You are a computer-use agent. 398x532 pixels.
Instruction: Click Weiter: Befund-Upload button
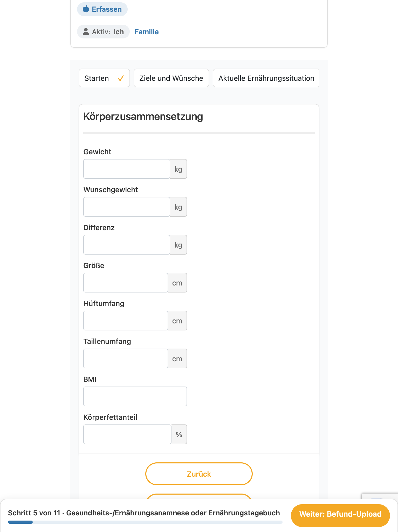coord(340,514)
